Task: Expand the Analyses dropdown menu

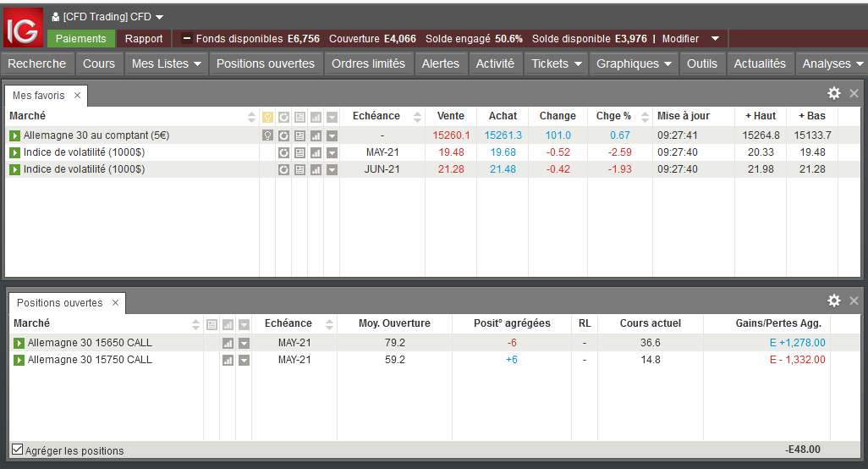Action: pyautogui.click(x=860, y=63)
